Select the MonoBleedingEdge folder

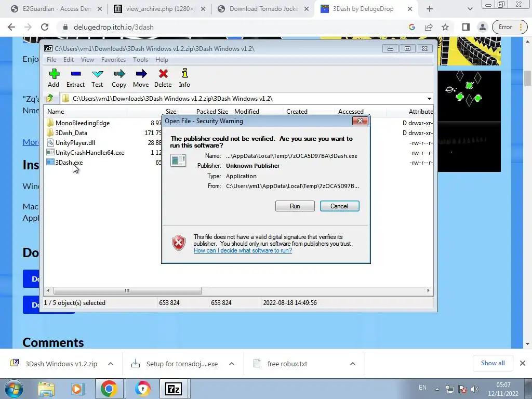[x=83, y=123]
